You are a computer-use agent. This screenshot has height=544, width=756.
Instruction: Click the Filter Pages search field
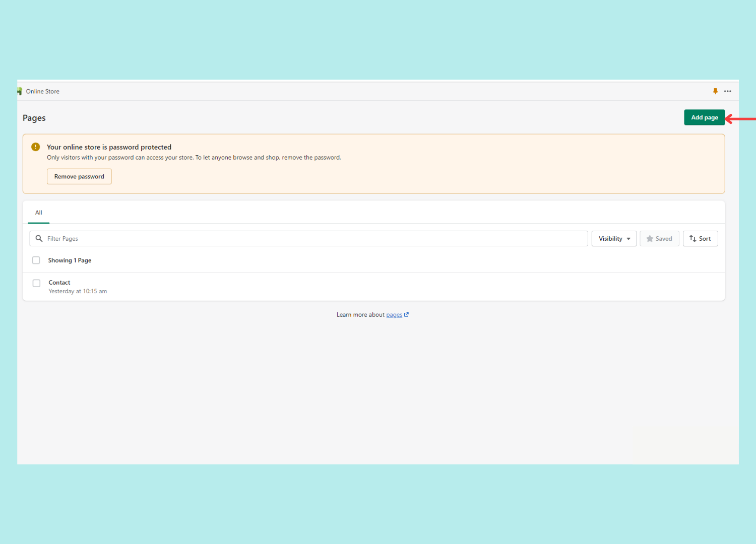click(x=308, y=239)
